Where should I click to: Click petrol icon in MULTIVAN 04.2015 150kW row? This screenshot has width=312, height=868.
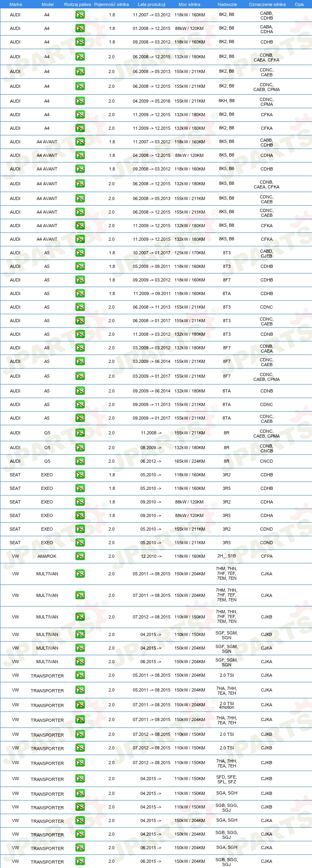click(x=80, y=648)
